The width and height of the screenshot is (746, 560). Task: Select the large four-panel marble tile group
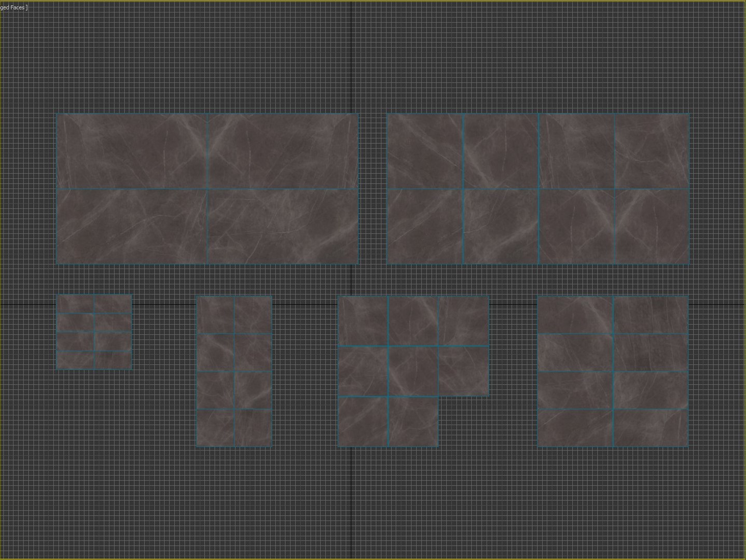point(207,189)
